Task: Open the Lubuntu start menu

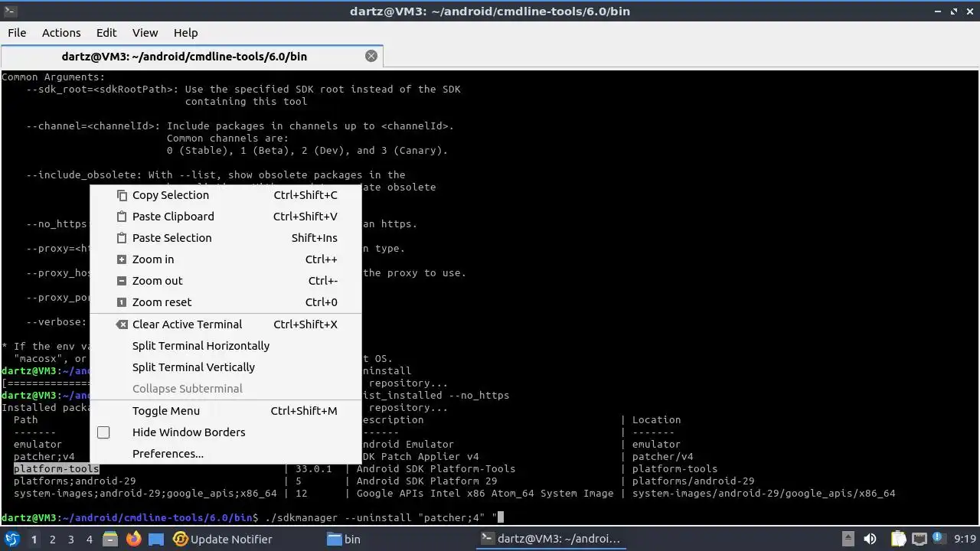Action: [11, 539]
